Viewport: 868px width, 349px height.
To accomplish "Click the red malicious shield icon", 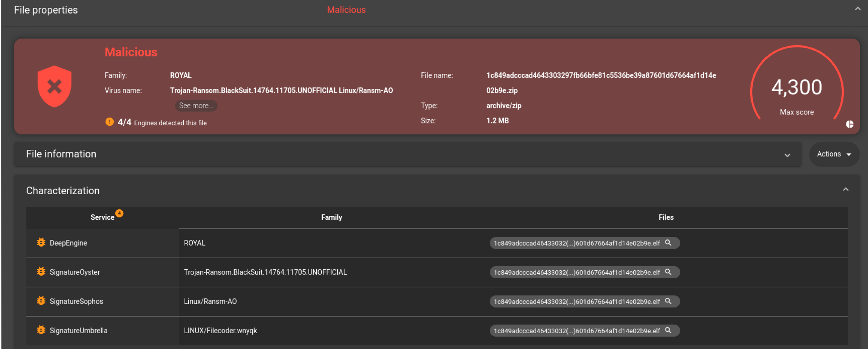I will point(55,87).
